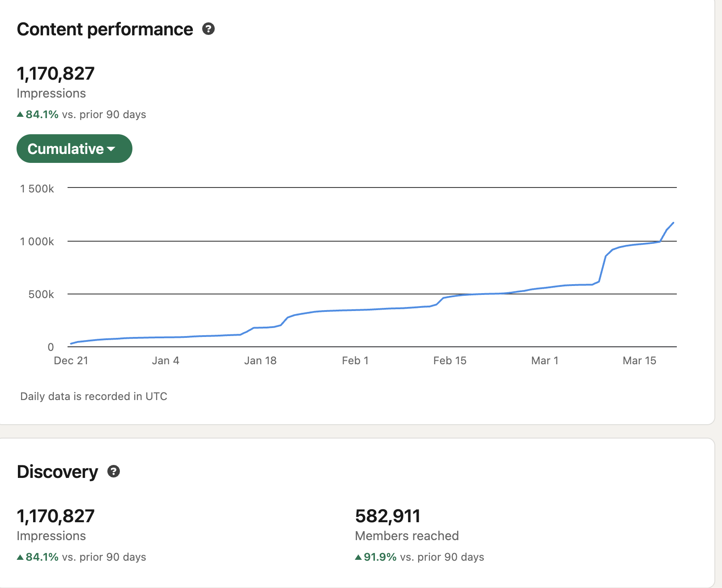This screenshot has height=588, width=722.
Task: Select the 1,170,827 figure under Content performance
Action: coord(55,74)
